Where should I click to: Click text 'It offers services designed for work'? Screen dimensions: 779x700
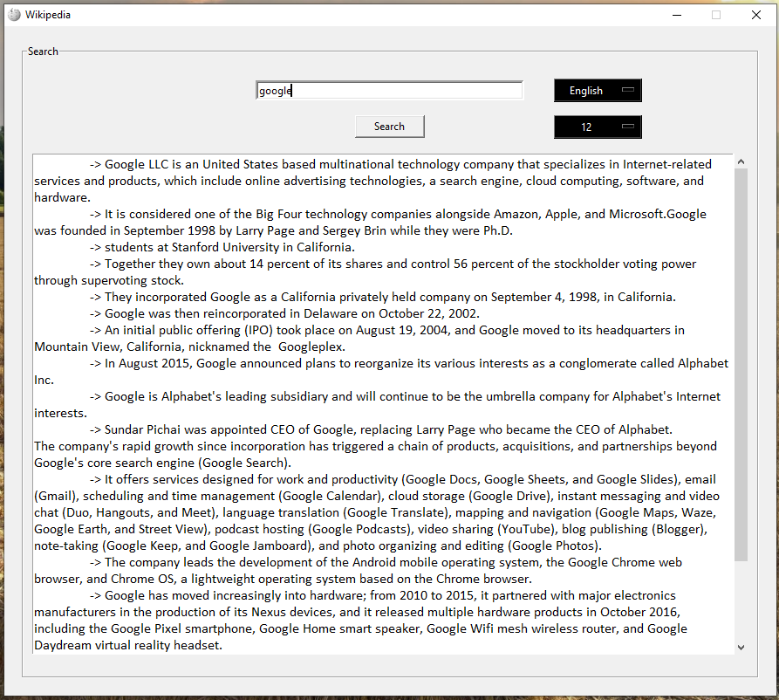[x=203, y=480]
